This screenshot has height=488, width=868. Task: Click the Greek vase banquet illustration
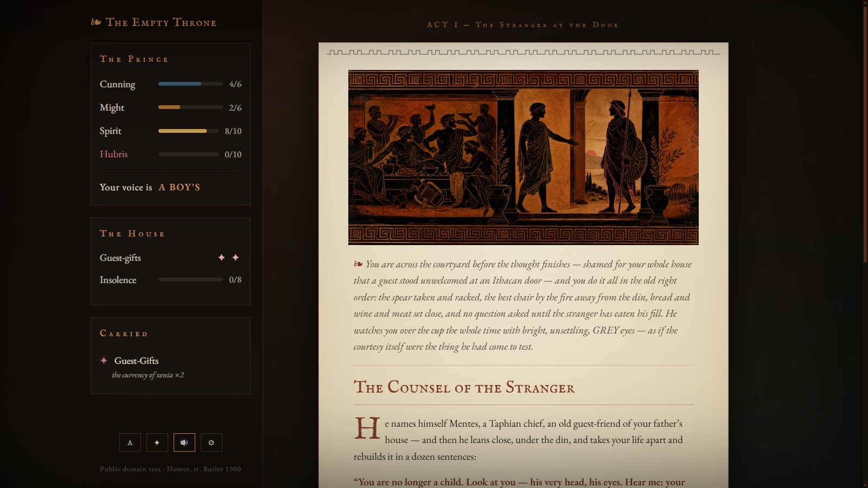point(524,157)
